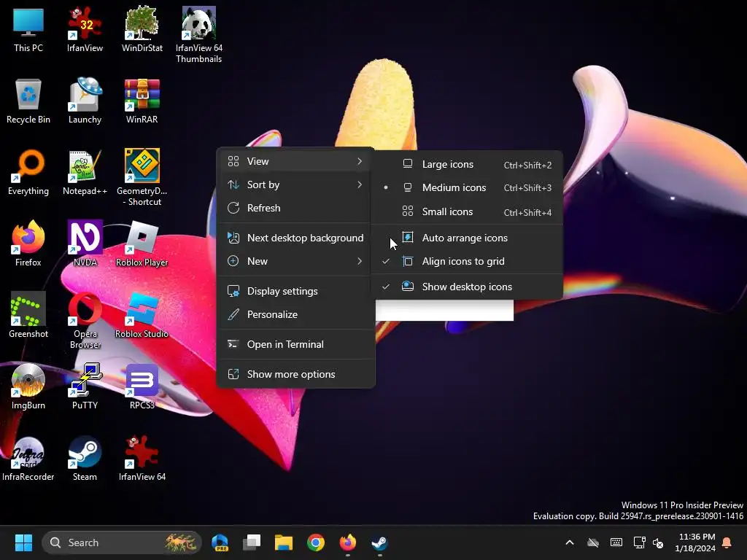Select the Everything search shortcut
The height and width of the screenshot is (560, 747).
click(28, 172)
